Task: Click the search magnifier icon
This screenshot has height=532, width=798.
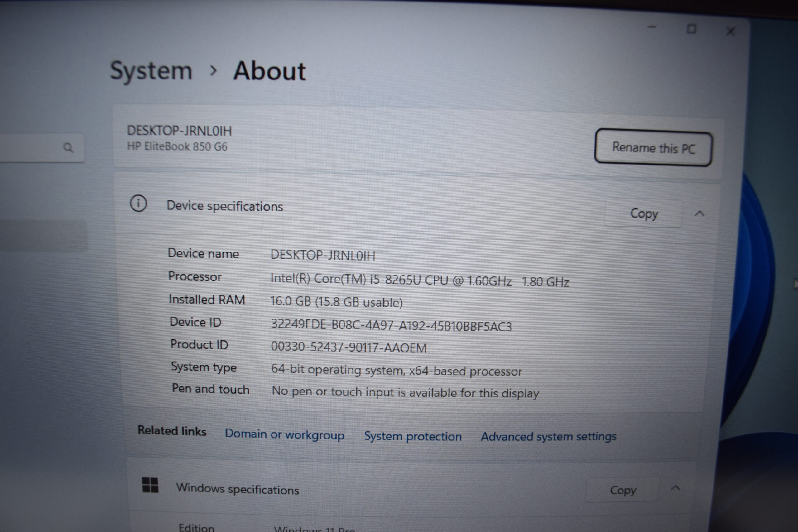Action: (x=68, y=148)
